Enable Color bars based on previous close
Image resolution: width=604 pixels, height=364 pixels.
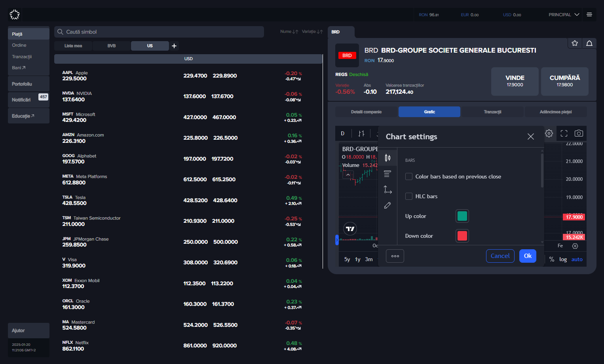(x=409, y=176)
